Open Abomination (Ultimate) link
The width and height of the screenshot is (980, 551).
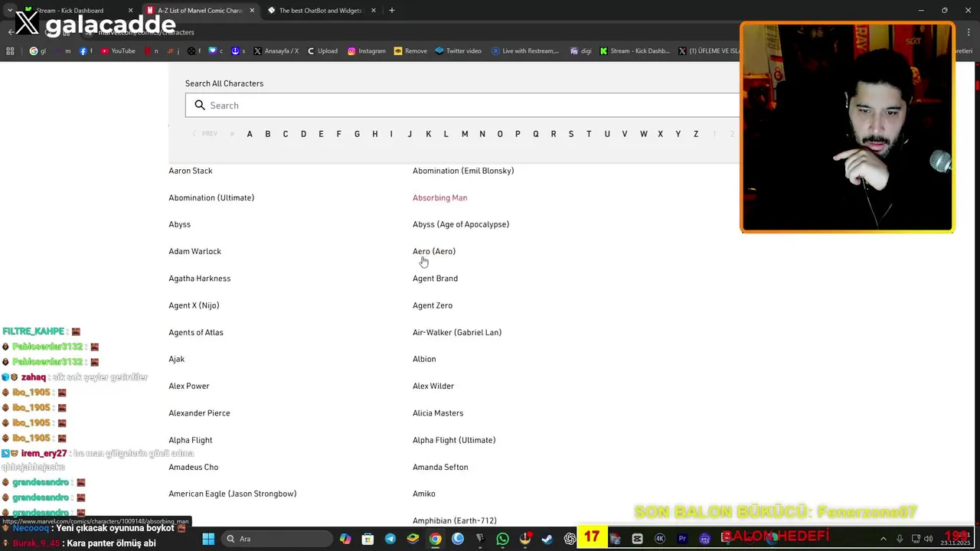pyautogui.click(x=211, y=197)
